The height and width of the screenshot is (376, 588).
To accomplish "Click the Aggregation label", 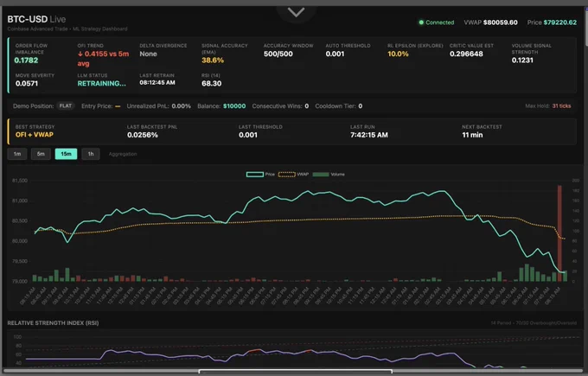I will (123, 154).
